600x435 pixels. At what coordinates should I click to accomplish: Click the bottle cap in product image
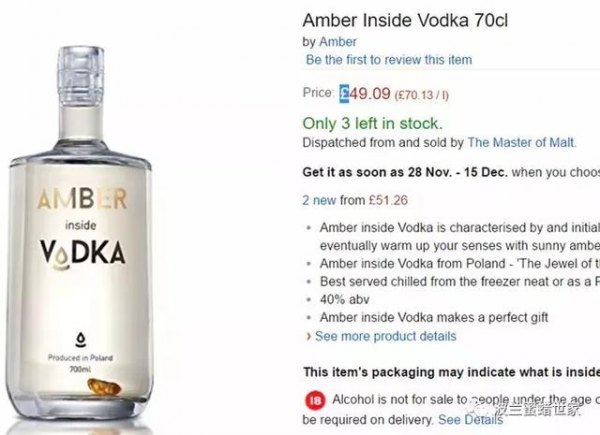[81, 75]
